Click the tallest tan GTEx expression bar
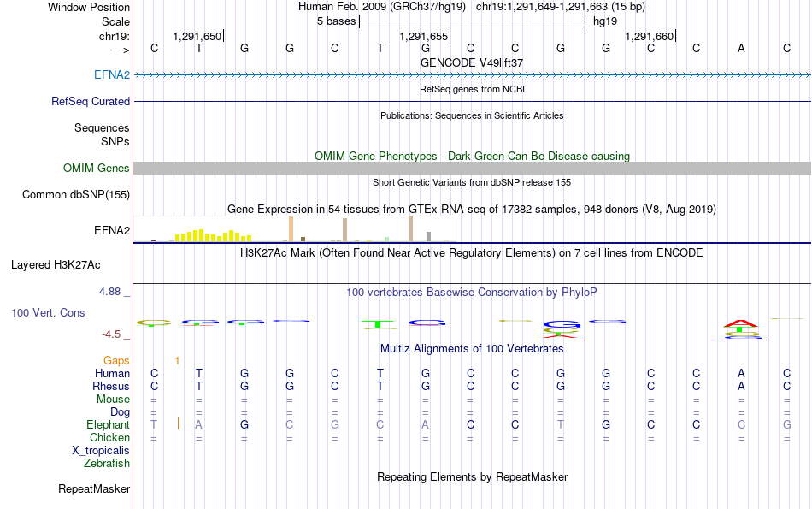This screenshot has height=509, width=812. coord(410,228)
